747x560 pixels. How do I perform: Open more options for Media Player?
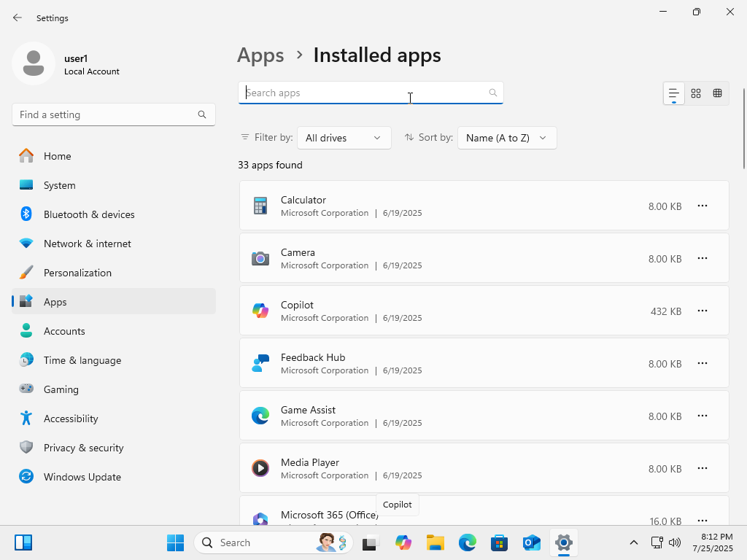703,468
